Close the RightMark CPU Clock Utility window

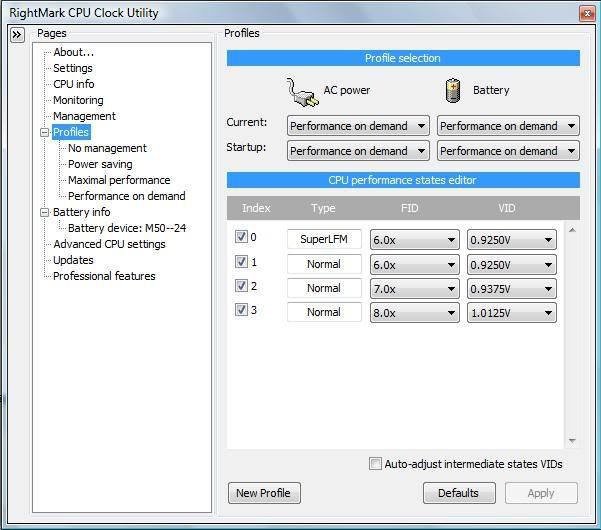pos(587,13)
